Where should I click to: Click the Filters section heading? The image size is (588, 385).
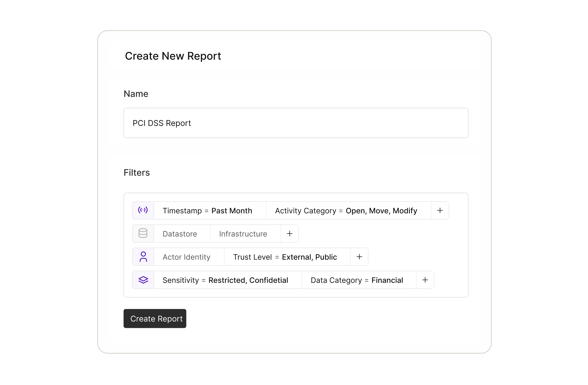pos(137,172)
